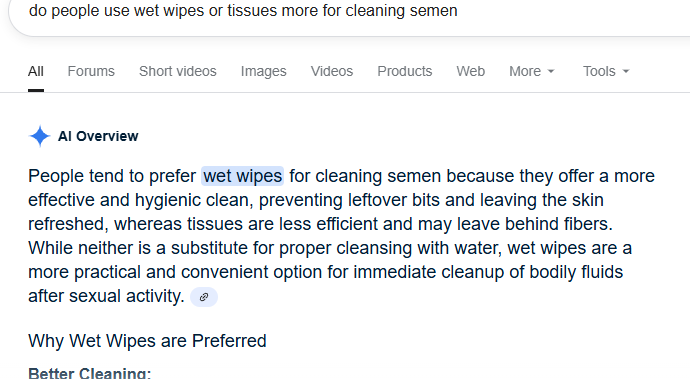690x379 pixels.
Task: Go to the Videos tab
Action: (332, 71)
